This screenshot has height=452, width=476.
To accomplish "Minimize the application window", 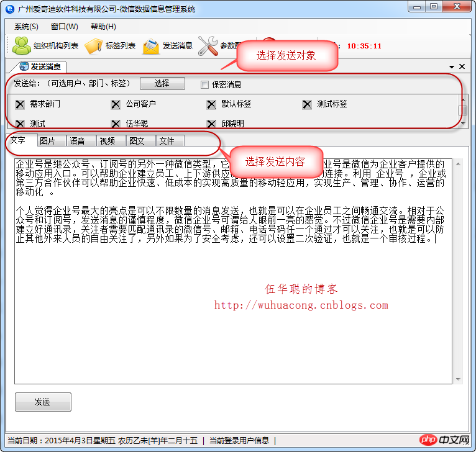I will pos(417,7).
